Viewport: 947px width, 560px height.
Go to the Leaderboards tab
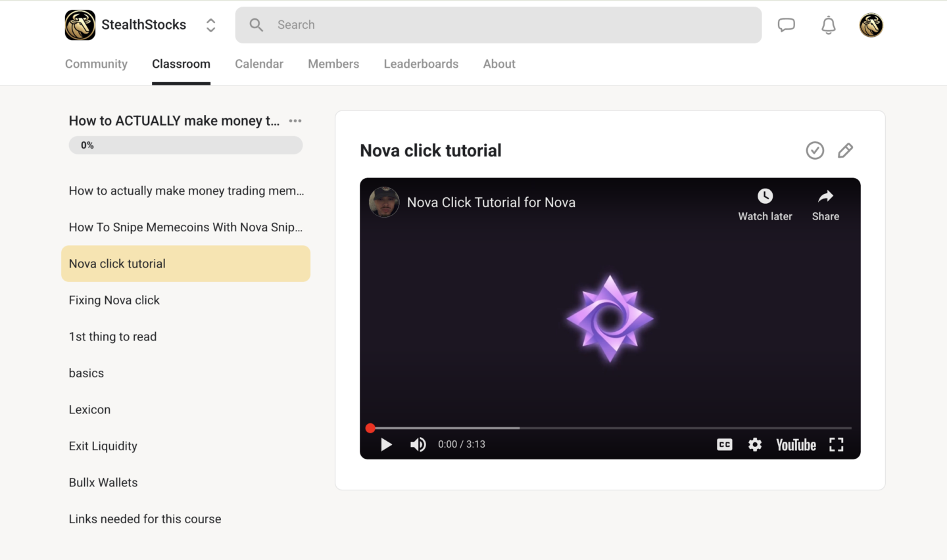(421, 64)
